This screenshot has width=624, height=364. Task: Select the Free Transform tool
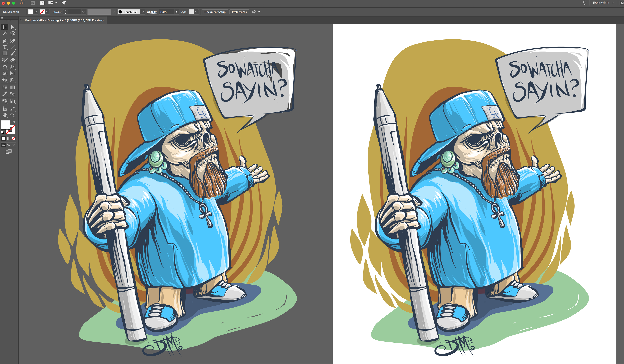point(13,74)
